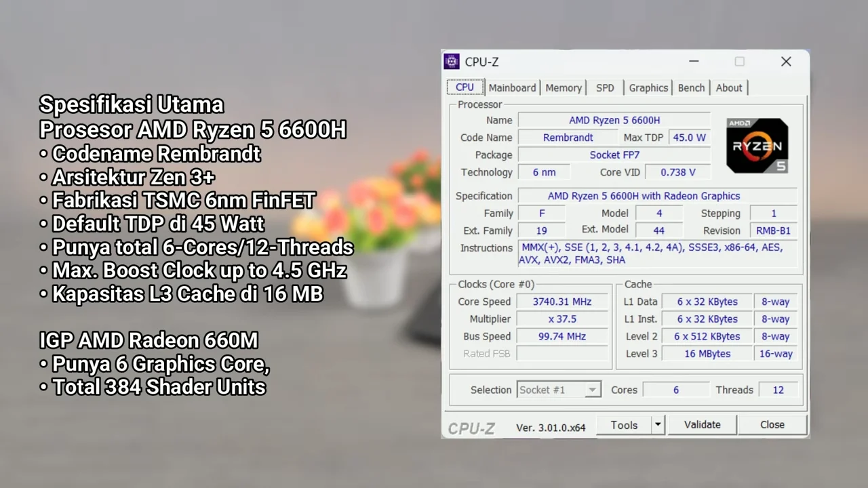Click the Specification field text

(658, 196)
